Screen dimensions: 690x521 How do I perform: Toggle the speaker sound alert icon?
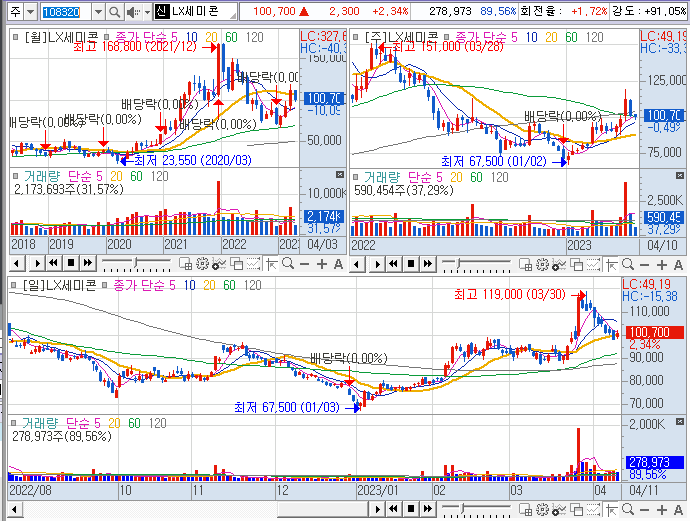[132, 12]
